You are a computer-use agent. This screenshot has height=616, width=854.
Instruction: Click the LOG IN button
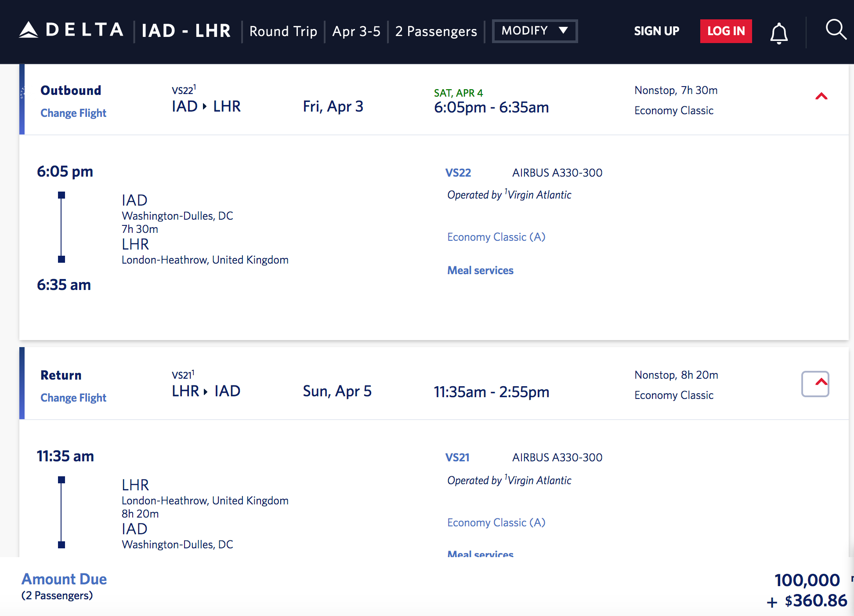[x=726, y=31]
